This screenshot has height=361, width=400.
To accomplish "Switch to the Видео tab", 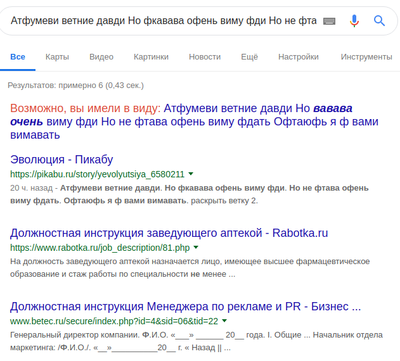I will pos(101,57).
